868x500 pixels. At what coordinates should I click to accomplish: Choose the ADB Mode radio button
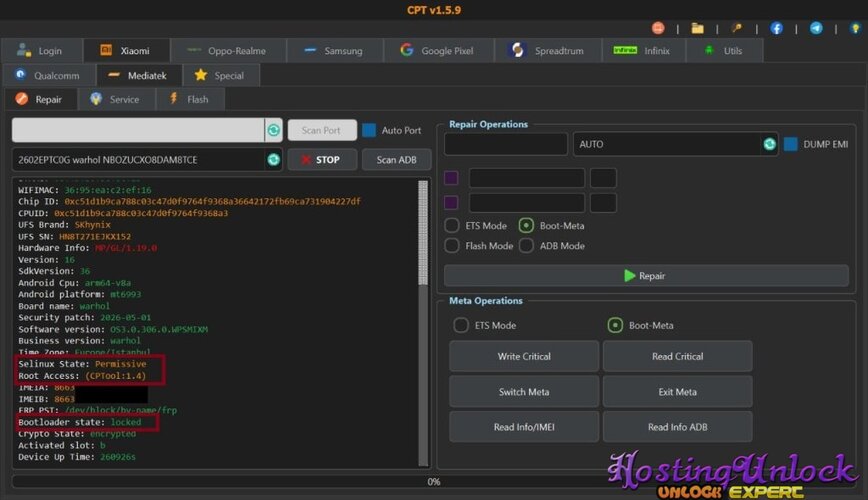click(x=526, y=245)
